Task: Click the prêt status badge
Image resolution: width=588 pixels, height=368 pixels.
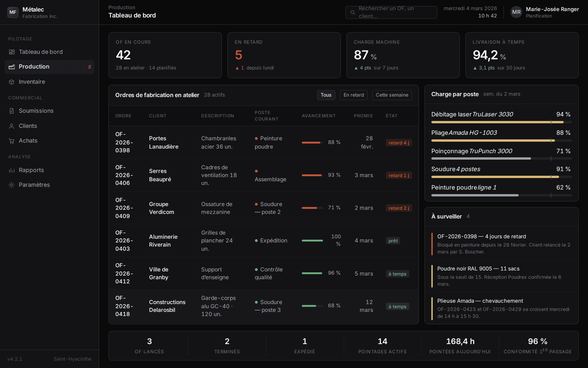Action: pos(393,241)
